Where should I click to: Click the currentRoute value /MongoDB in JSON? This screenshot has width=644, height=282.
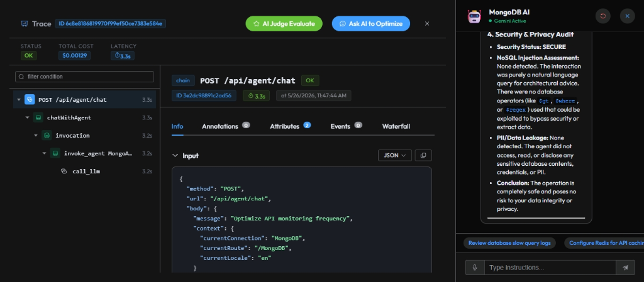tap(270, 248)
